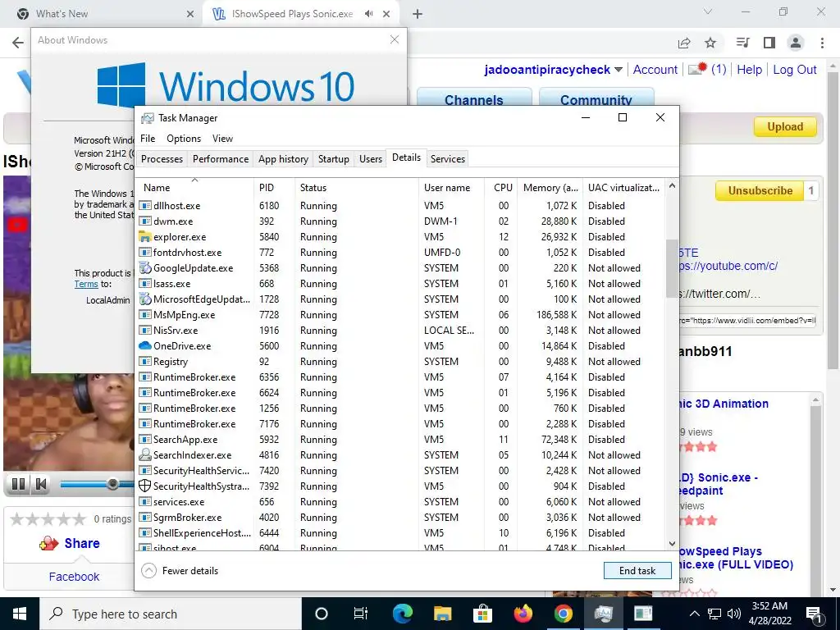Image resolution: width=840 pixels, height=630 pixels.
Task: Open the Log Out link
Action: pos(794,70)
